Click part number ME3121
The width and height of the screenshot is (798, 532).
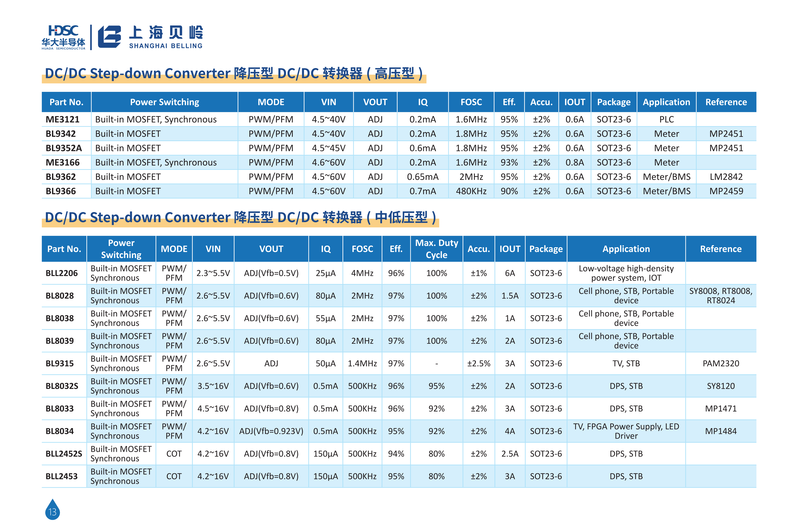coord(62,120)
